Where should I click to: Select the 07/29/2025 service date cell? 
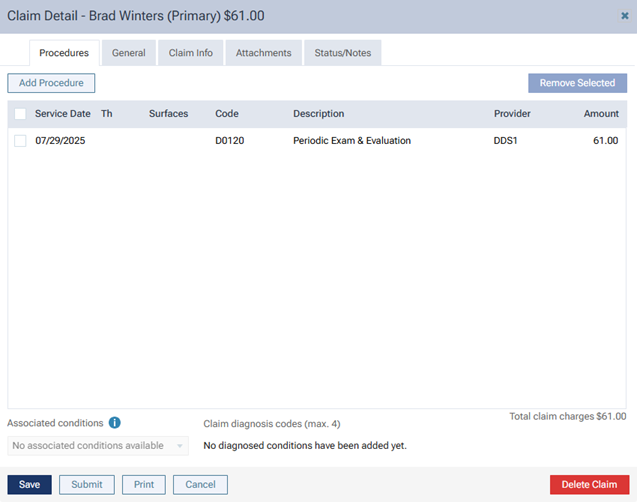point(60,141)
